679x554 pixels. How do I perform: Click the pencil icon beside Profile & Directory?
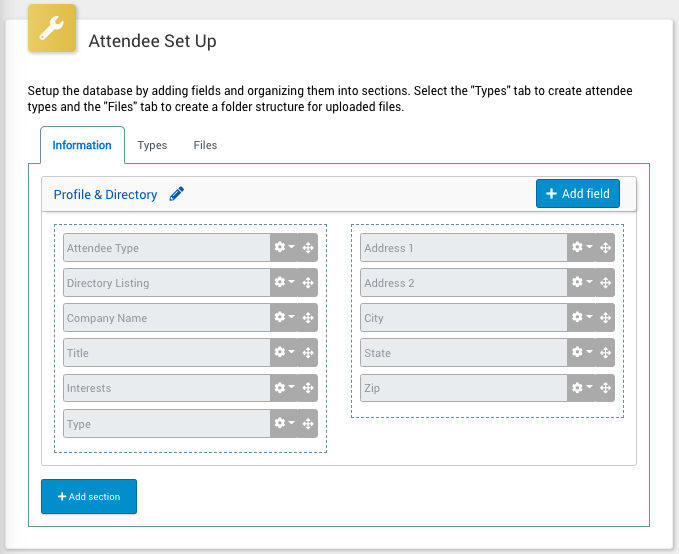click(x=177, y=194)
